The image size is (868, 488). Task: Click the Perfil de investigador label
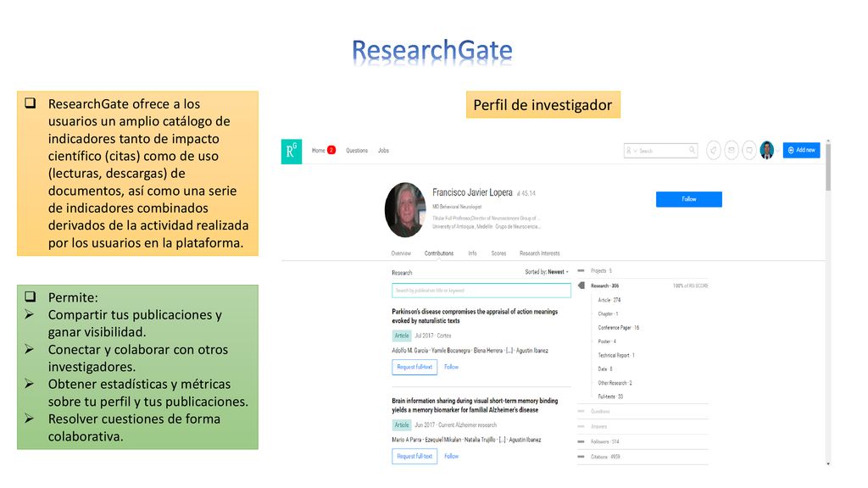click(x=543, y=104)
